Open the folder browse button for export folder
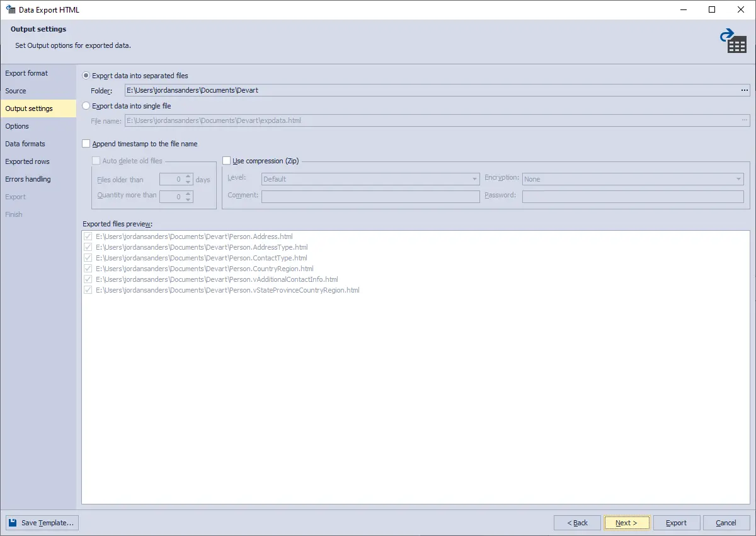This screenshot has height=536, width=756. pyautogui.click(x=745, y=90)
